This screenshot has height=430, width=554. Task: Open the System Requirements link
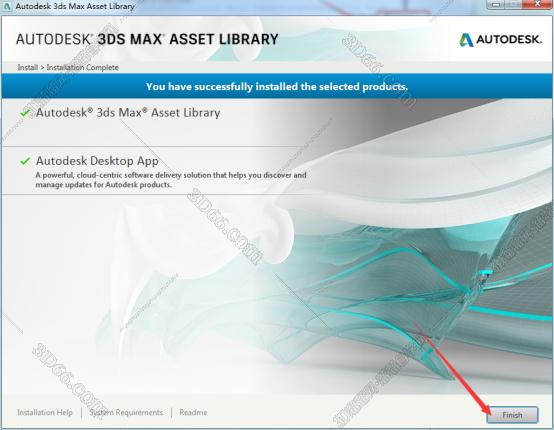[126, 412]
